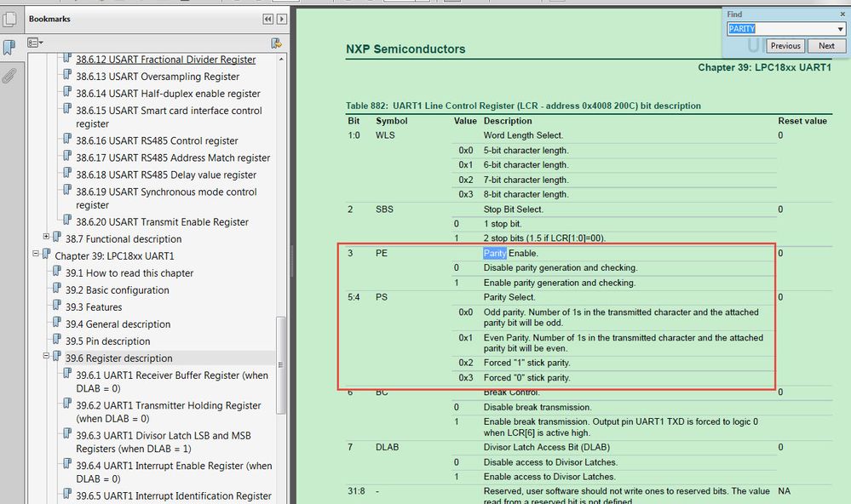Screen dimensions: 851x504
Task: Collapse the Bookmarks panel with double-arrow button
Action: pyautogui.click(x=268, y=19)
